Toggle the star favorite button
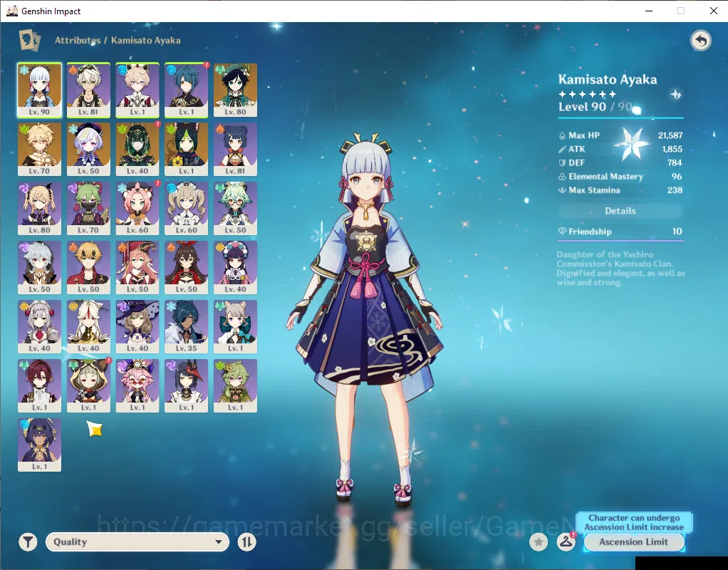Viewport: 728px width, 570px height. pos(539,541)
